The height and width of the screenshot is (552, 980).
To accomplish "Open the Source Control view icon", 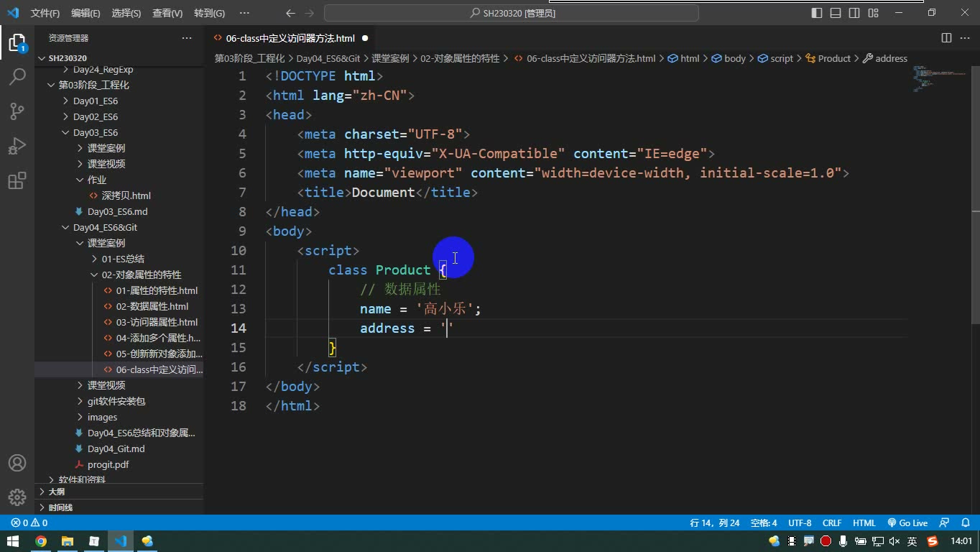I will 17,111.
